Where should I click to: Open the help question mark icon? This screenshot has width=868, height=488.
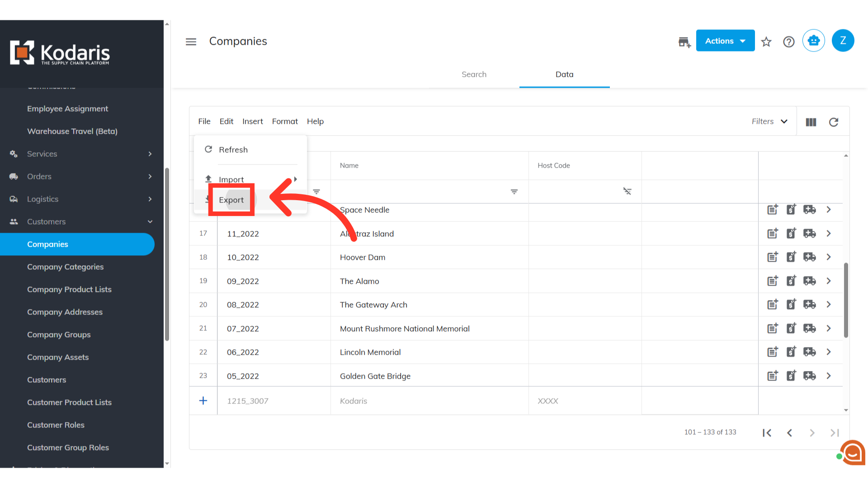pos(789,42)
